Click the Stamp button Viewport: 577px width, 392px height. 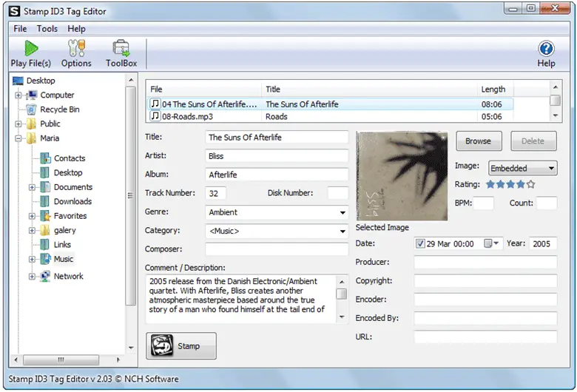(x=181, y=346)
